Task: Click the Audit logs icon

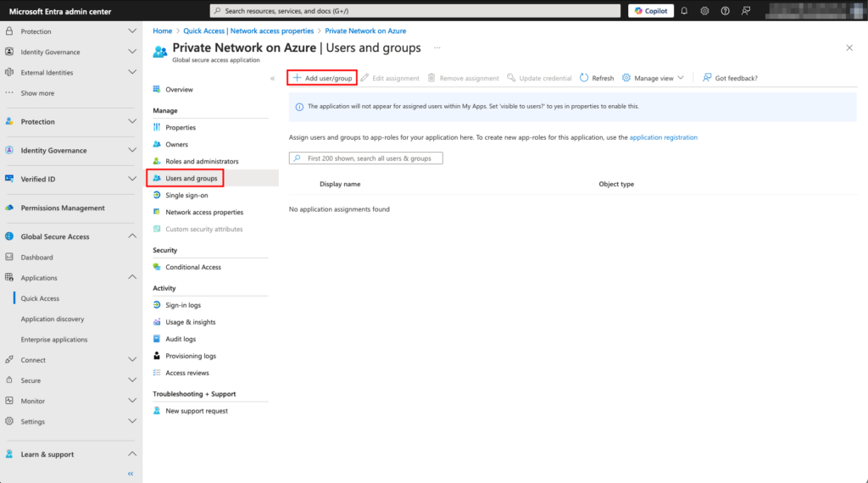Action: [157, 339]
